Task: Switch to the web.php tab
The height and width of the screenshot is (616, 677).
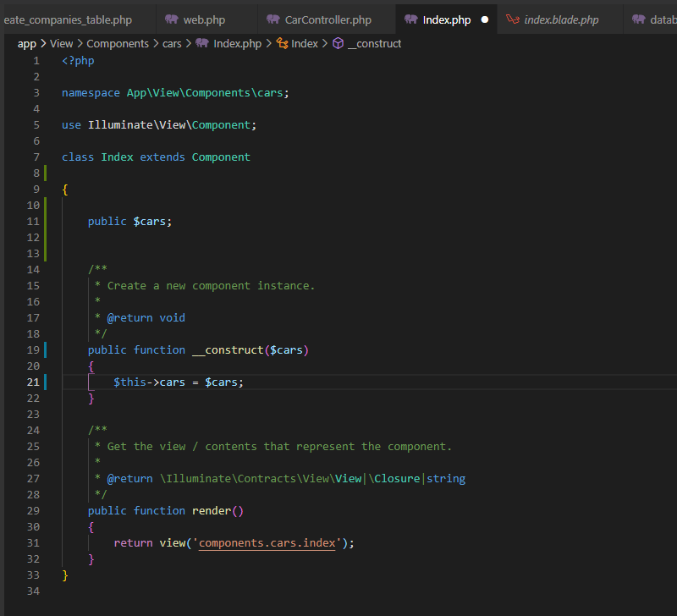Action: click(204, 19)
